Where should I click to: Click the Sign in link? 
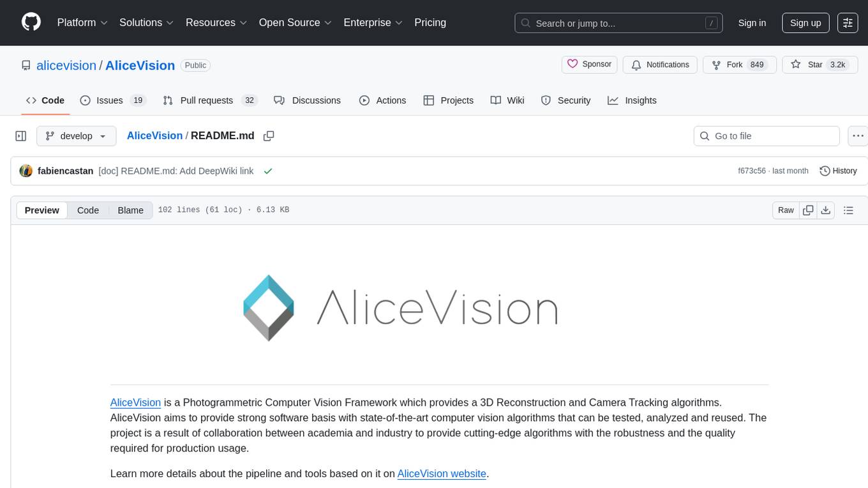[x=752, y=23]
